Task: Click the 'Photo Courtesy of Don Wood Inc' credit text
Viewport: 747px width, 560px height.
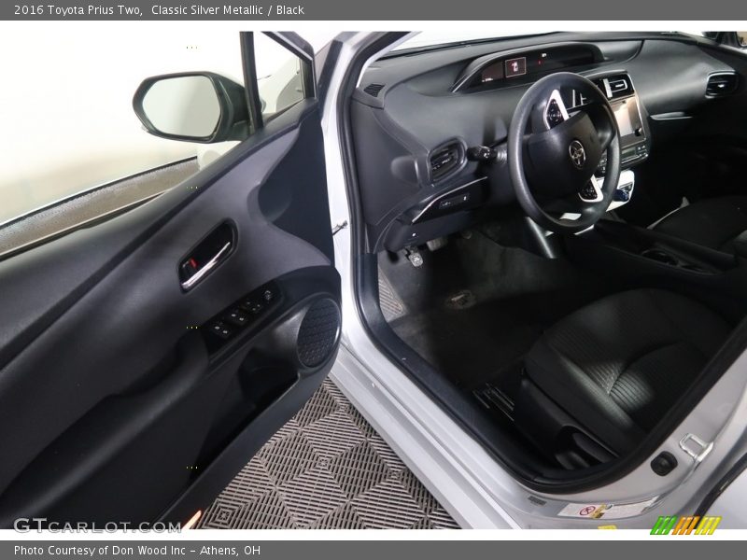Action: click(100, 551)
